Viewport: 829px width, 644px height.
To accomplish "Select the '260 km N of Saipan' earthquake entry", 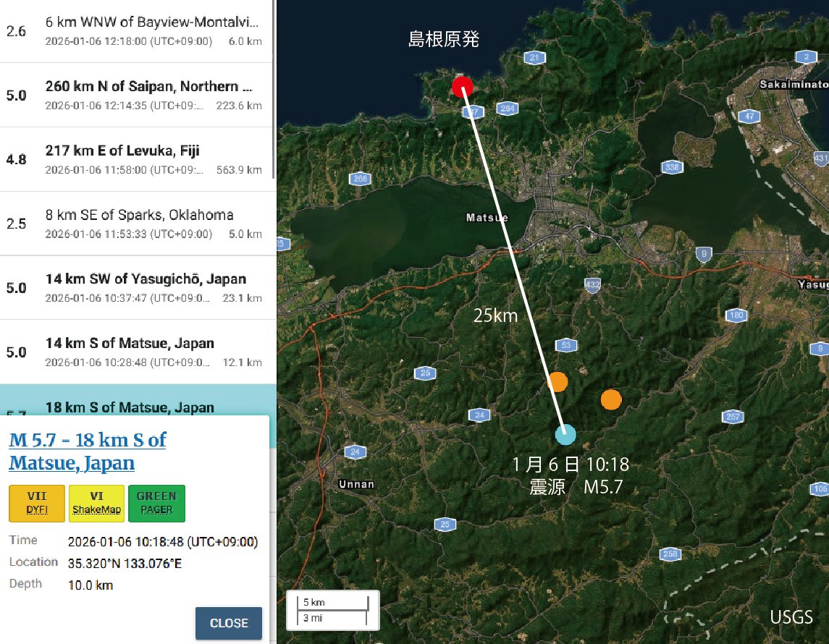I will click(x=138, y=95).
